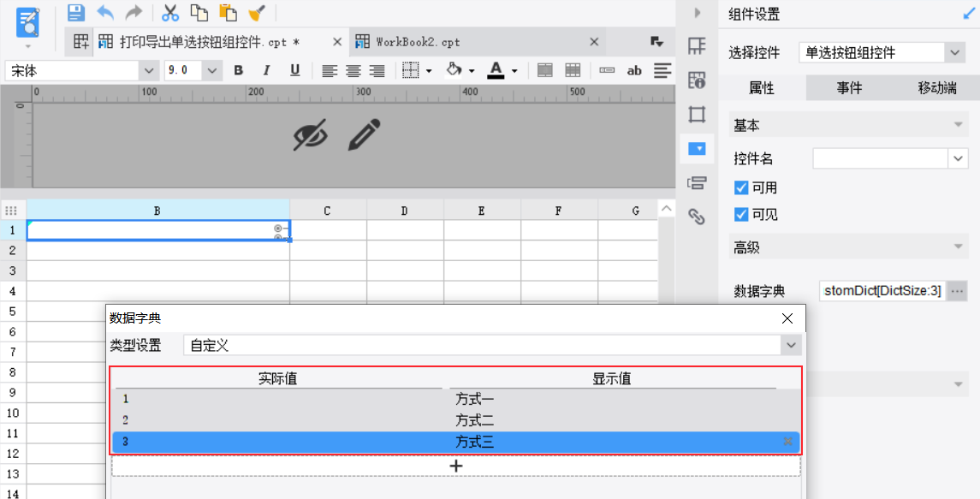This screenshot has height=499, width=980.
Task: Open border style dropdown arrow
Action: [429, 71]
